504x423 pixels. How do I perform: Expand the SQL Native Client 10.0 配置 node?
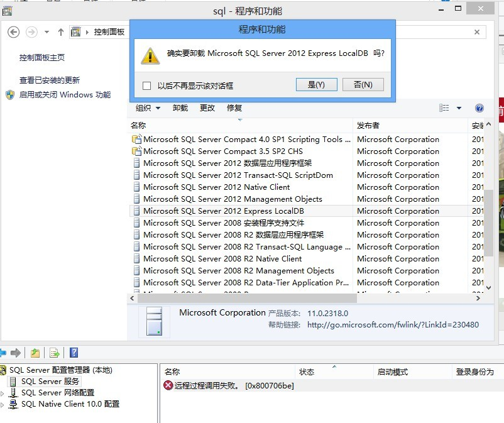(x=3, y=404)
